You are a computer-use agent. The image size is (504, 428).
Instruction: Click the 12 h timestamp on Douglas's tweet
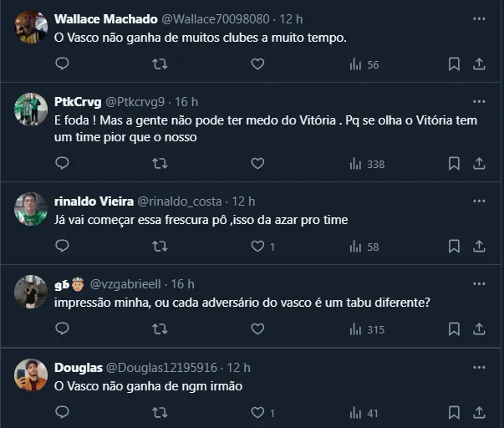point(238,367)
